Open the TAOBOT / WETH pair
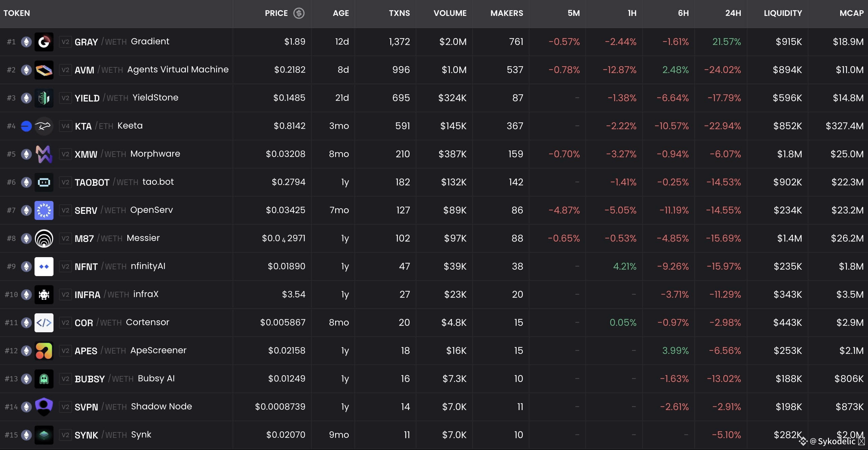Image resolution: width=868 pixels, height=450 pixels. pos(106,182)
